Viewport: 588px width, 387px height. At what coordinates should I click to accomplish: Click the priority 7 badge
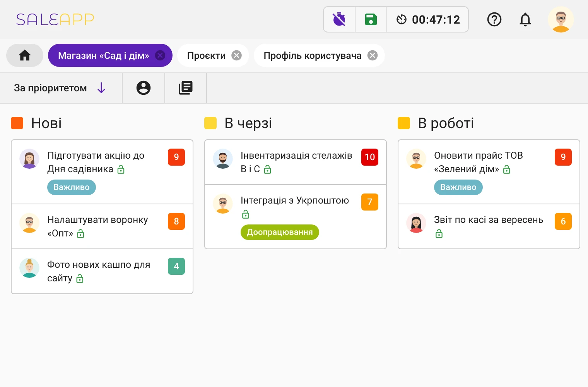tap(370, 202)
